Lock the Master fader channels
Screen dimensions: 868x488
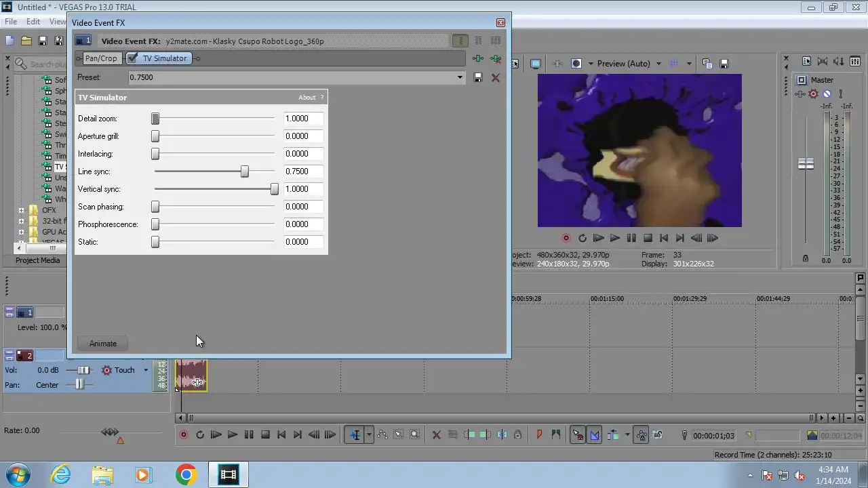point(806,258)
